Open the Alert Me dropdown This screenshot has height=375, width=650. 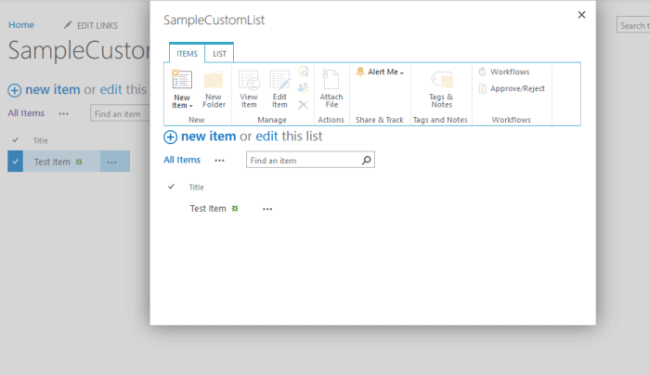coord(380,72)
